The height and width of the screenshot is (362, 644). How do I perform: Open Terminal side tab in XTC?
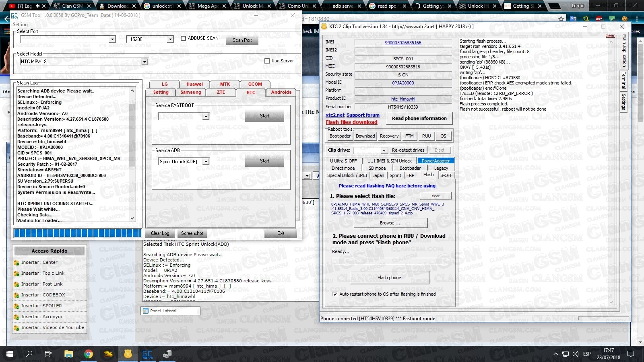point(623,80)
